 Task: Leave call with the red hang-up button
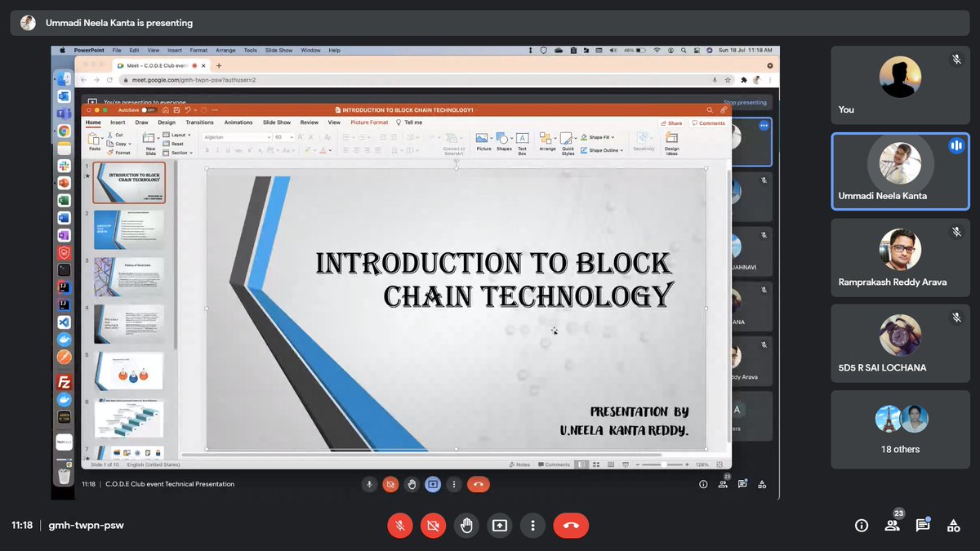571,526
